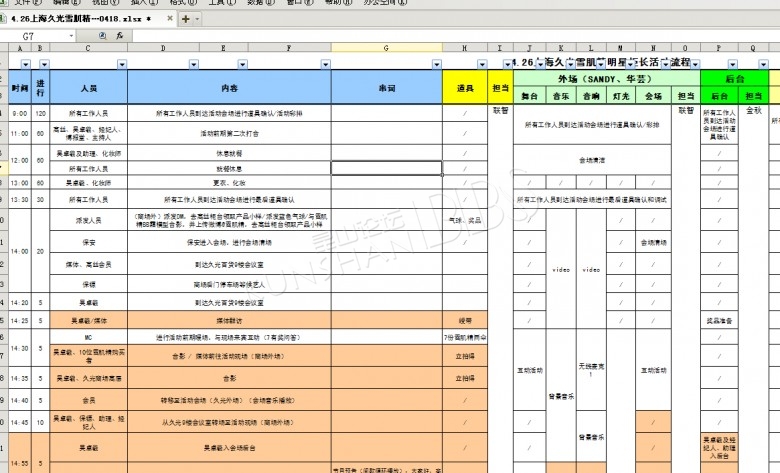The width and height of the screenshot is (780, 473).
Task: Open the dropdown arrow next to the new-tab plus
Action: (x=197, y=19)
